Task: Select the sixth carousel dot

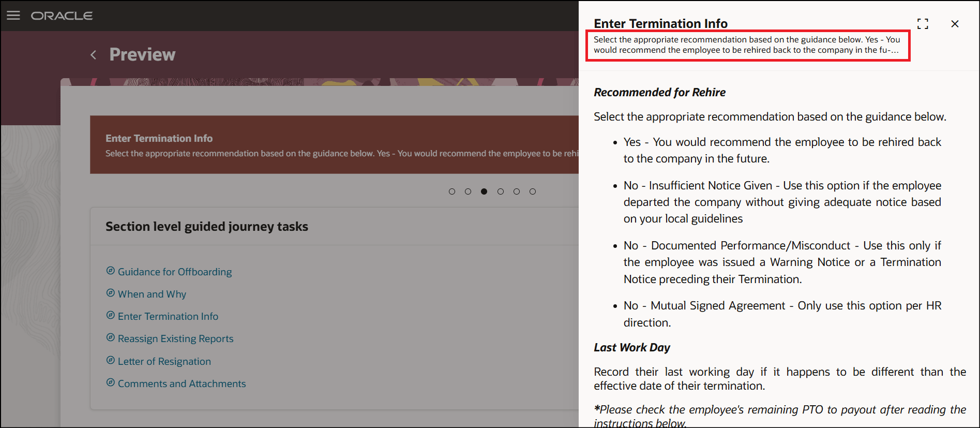Action: click(533, 191)
